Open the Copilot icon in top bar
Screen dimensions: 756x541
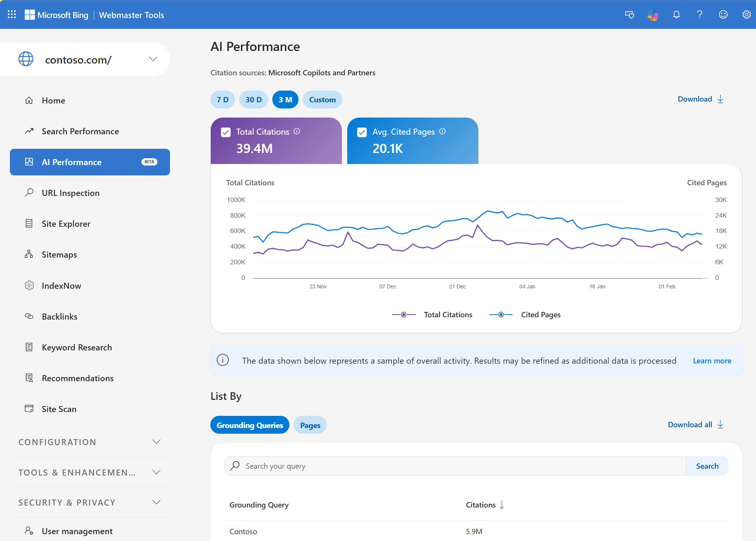point(653,14)
